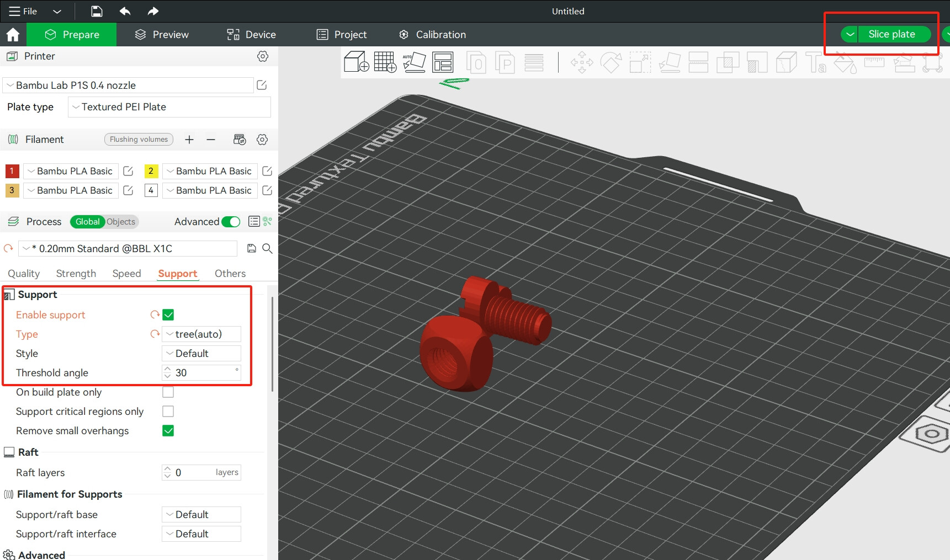Edit filament 1 preset icon
The image size is (950, 560).
point(128,171)
